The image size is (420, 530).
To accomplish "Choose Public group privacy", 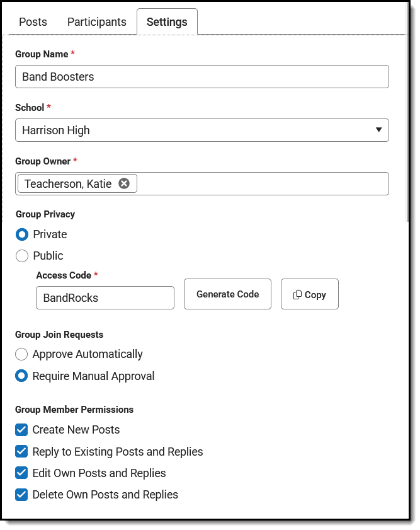I will coord(22,255).
